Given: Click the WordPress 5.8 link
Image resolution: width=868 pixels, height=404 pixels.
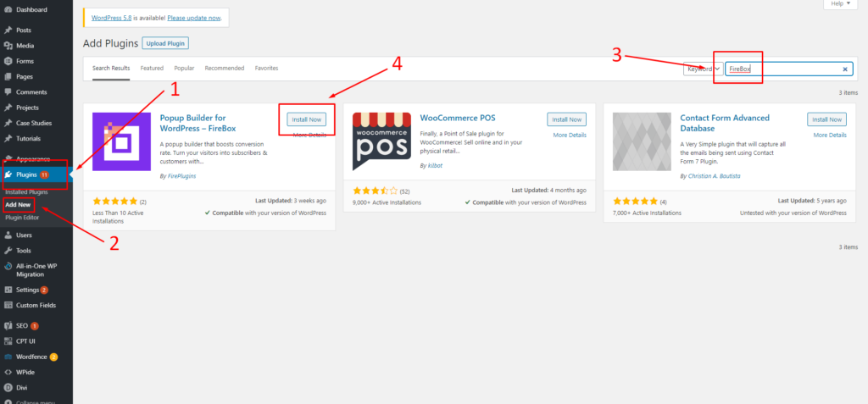Looking at the screenshot, I should [x=112, y=18].
